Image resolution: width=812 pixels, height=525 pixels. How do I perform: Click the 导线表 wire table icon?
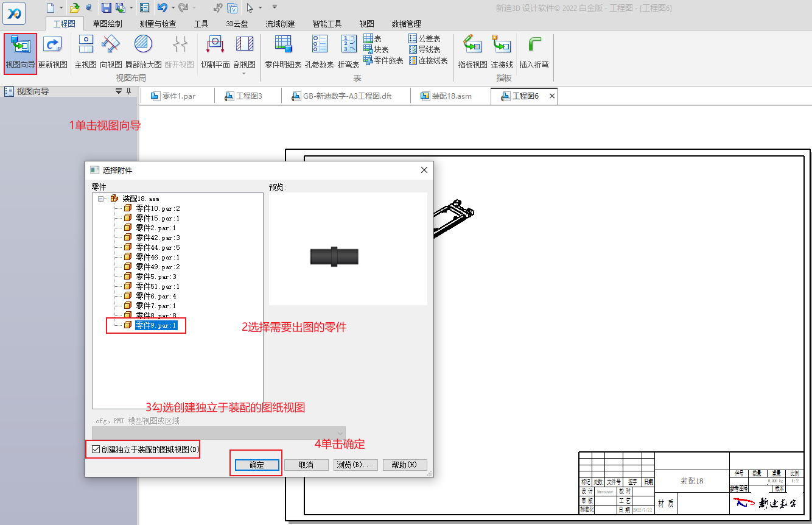pos(413,49)
